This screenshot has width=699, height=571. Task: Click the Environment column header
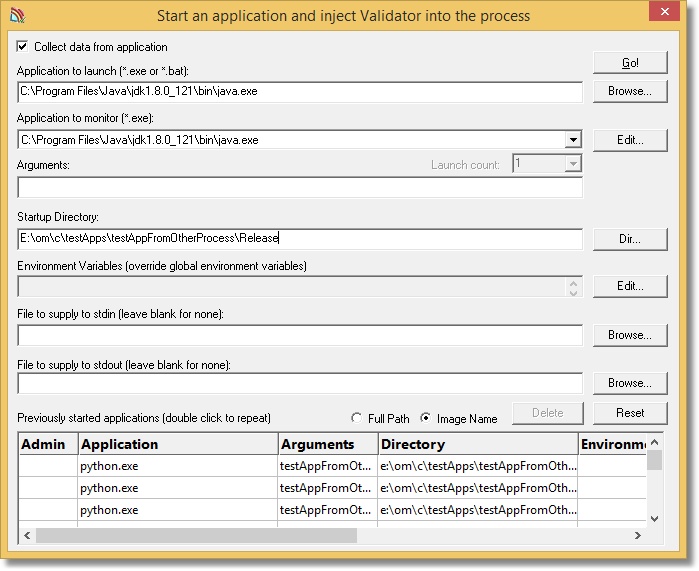(x=613, y=444)
